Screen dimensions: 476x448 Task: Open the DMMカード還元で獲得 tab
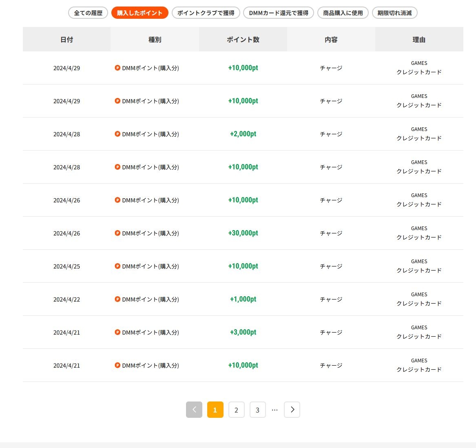279,13
